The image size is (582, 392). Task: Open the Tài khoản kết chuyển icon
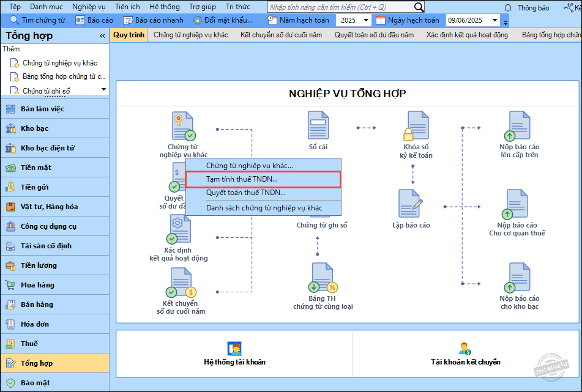tap(464, 349)
